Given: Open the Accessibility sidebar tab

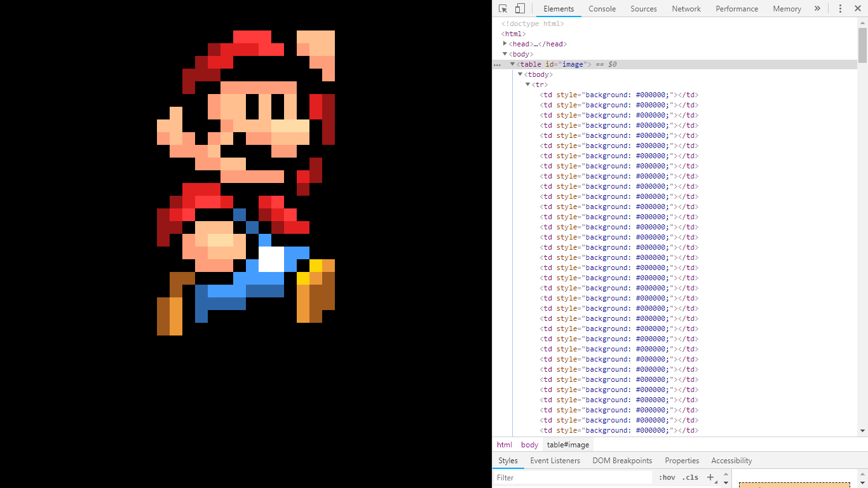Looking at the screenshot, I should pos(731,461).
